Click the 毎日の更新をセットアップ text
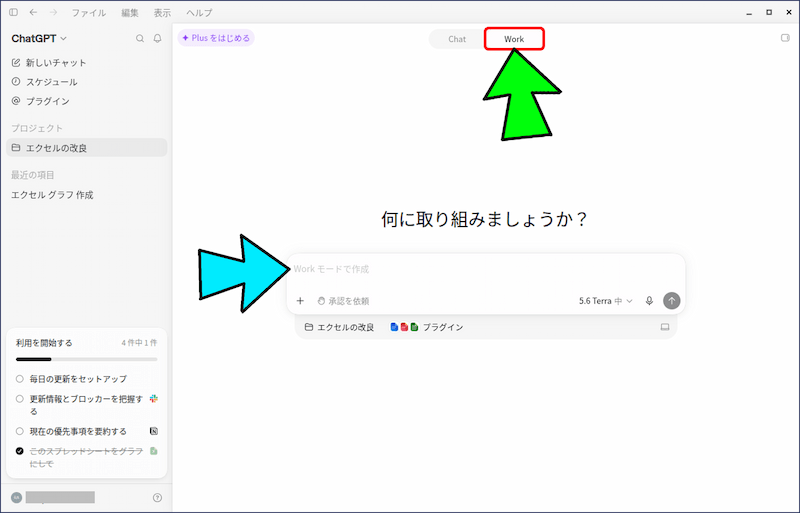 (78, 379)
